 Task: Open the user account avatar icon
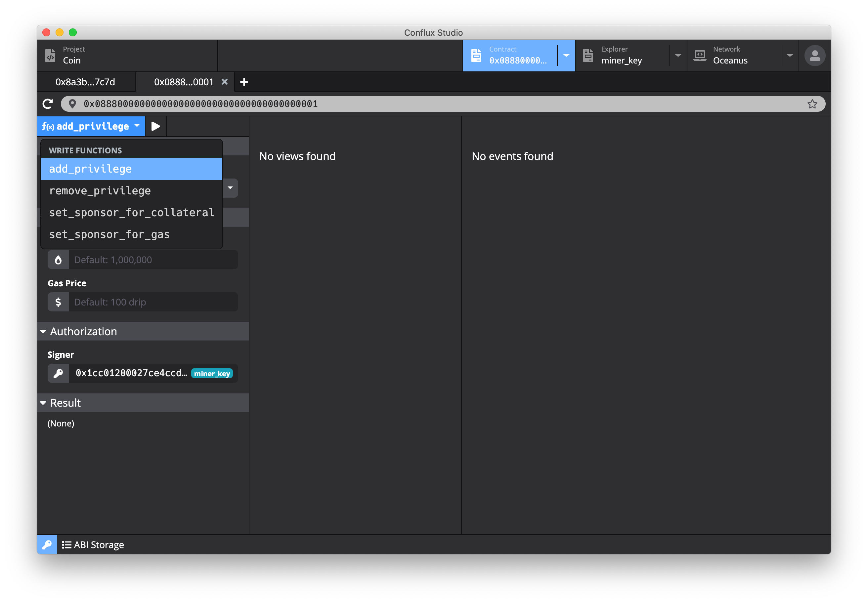[814, 56]
